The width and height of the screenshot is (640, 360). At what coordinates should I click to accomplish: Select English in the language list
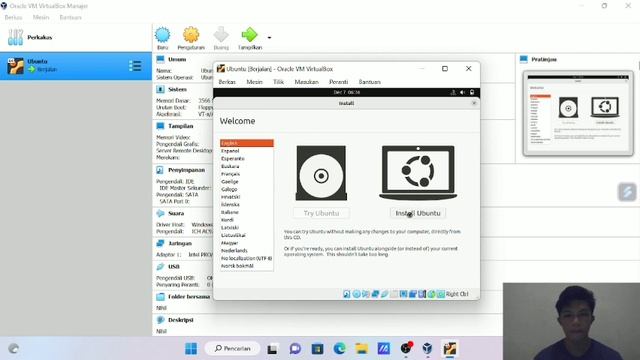point(247,143)
